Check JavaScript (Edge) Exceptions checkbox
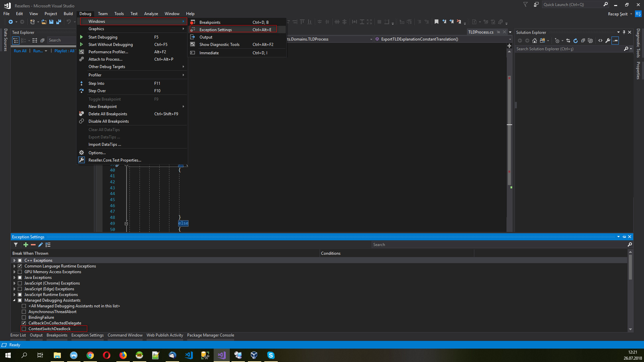The image size is (644, 362). tap(20, 289)
